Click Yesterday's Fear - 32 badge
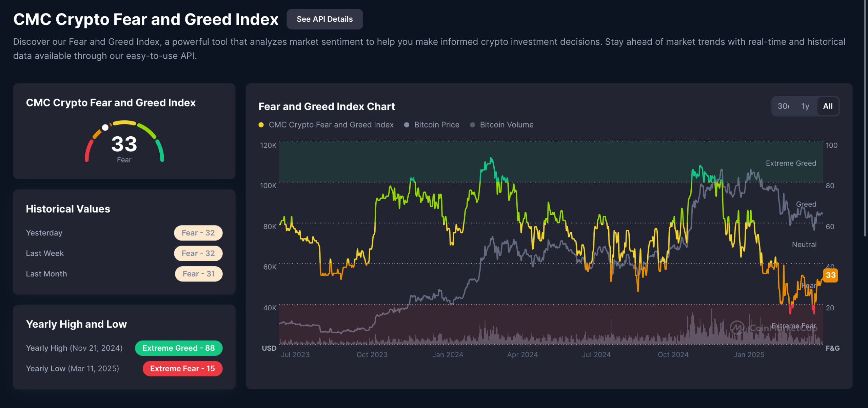The height and width of the screenshot is (408, 868). pos(198,233)
